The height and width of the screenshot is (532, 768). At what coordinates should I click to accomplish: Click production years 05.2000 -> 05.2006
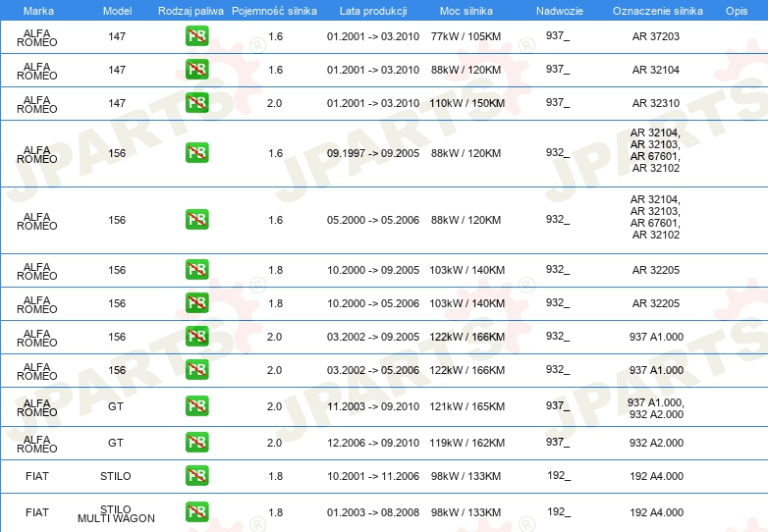(373, 220)
